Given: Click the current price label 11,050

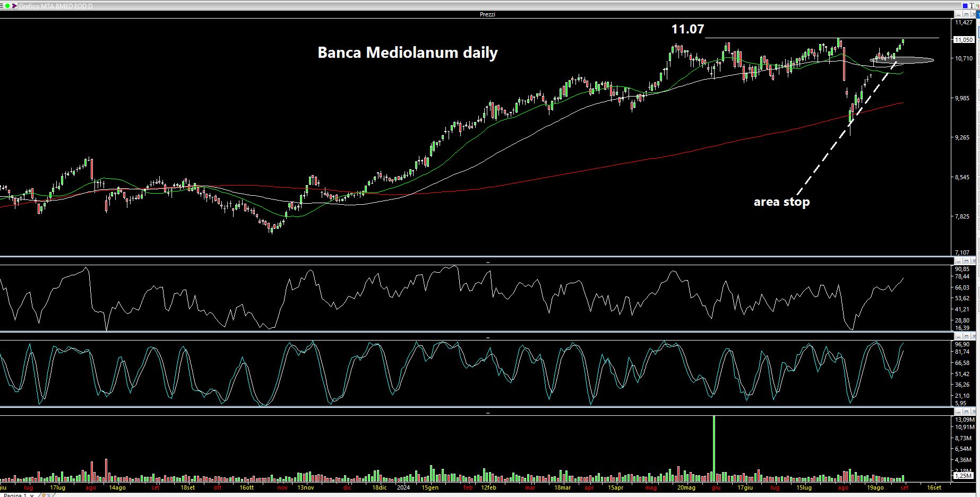Looking at the screenshot, I should tap(964, 40).
